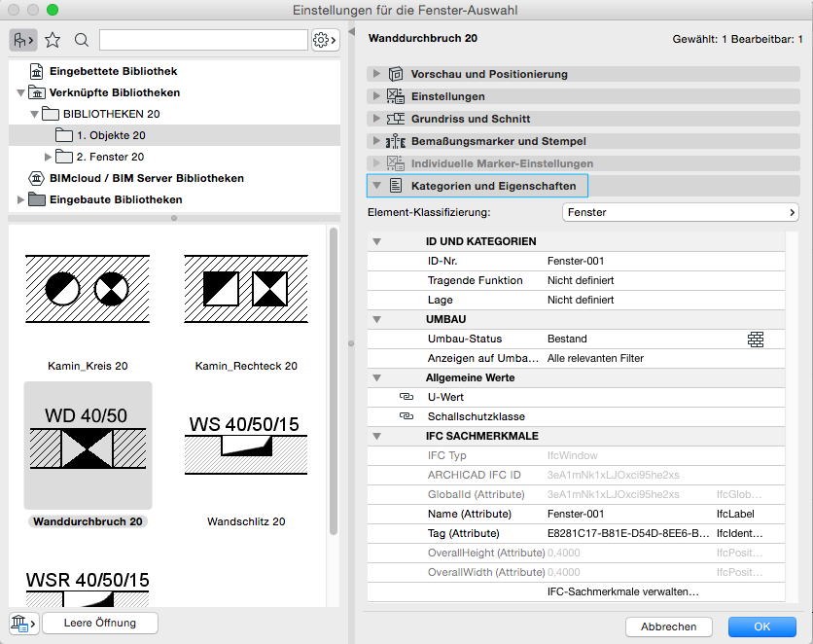
Task: Click the link icon beside Schallschutzklasse
Action: point(406,415)
